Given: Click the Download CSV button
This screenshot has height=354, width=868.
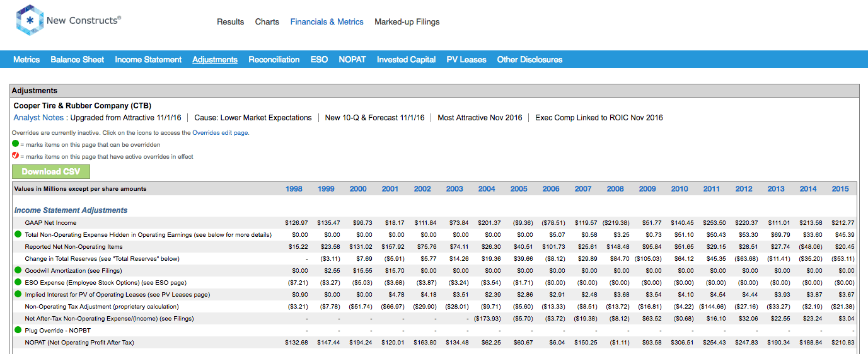Looking at the screenshot, I should click(51, 171).
